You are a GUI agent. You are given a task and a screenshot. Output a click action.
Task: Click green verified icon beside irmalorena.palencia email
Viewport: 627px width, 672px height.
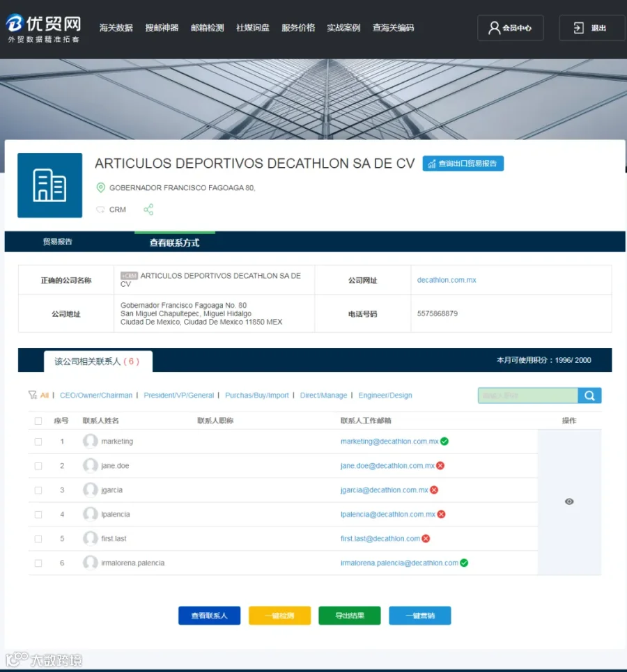point(464,563)
